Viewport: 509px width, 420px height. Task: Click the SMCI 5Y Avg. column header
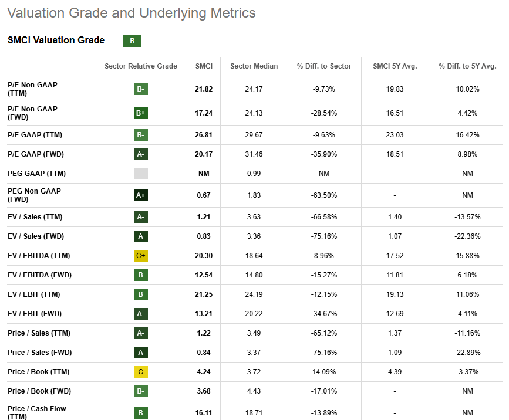click(395, 66)
